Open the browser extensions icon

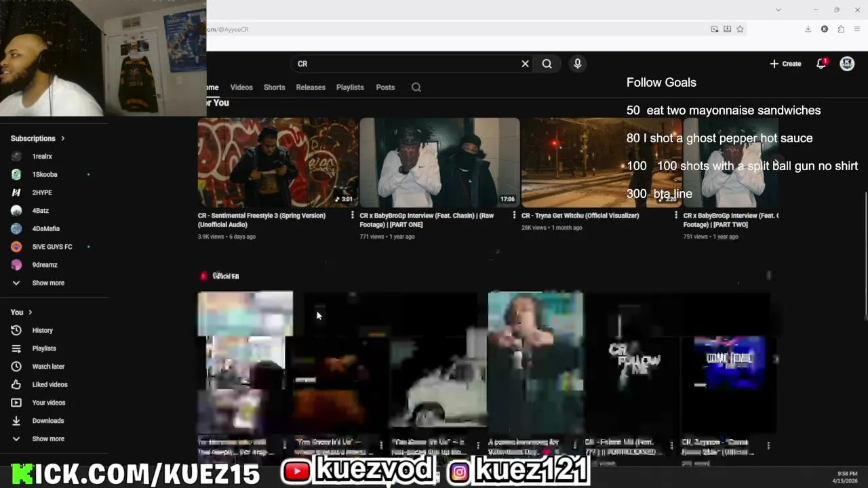point(841,29)
